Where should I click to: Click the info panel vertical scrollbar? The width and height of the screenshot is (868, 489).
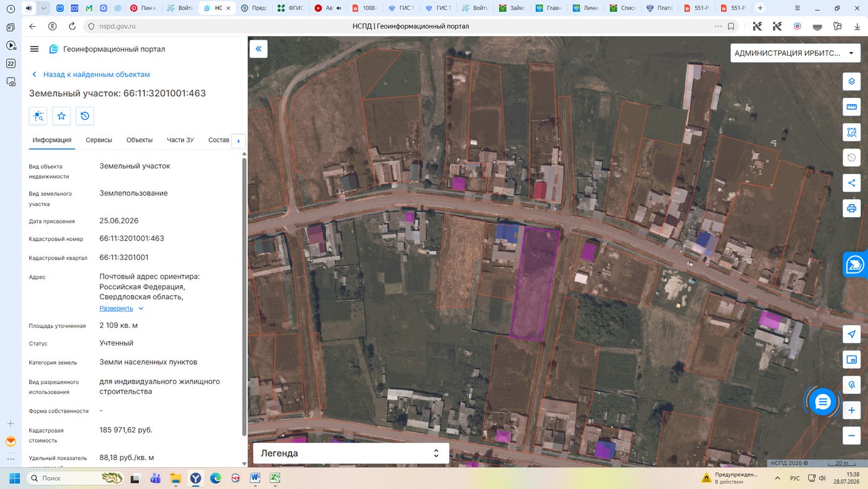(x=244, y=297)
